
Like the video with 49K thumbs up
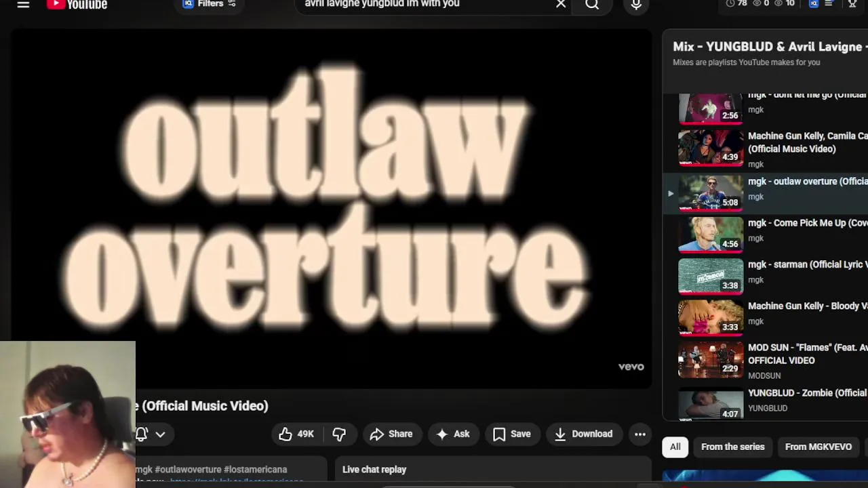297,434
